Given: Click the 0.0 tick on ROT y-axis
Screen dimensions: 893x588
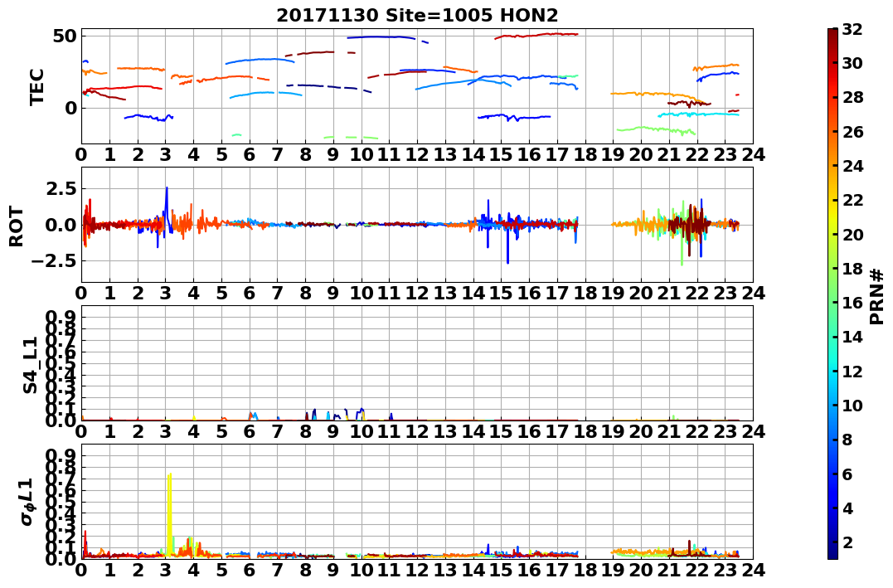Looking at the screenshot, I should (61, 225).
